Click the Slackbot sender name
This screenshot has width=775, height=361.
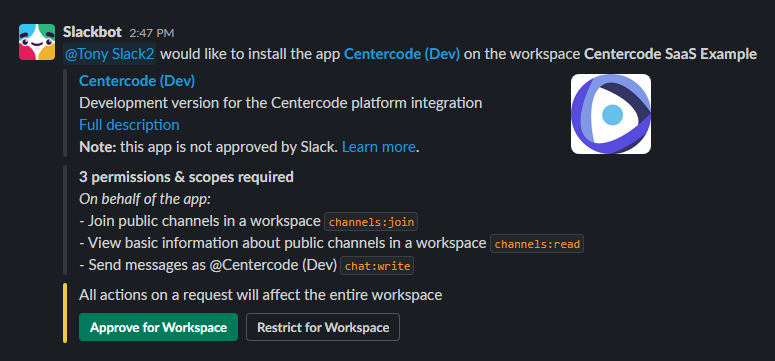(92, 32)
